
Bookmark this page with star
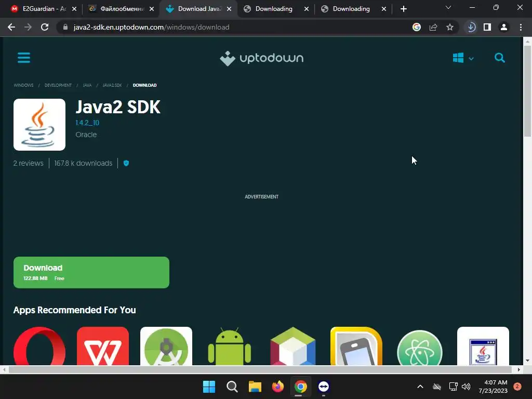[450, 27]
